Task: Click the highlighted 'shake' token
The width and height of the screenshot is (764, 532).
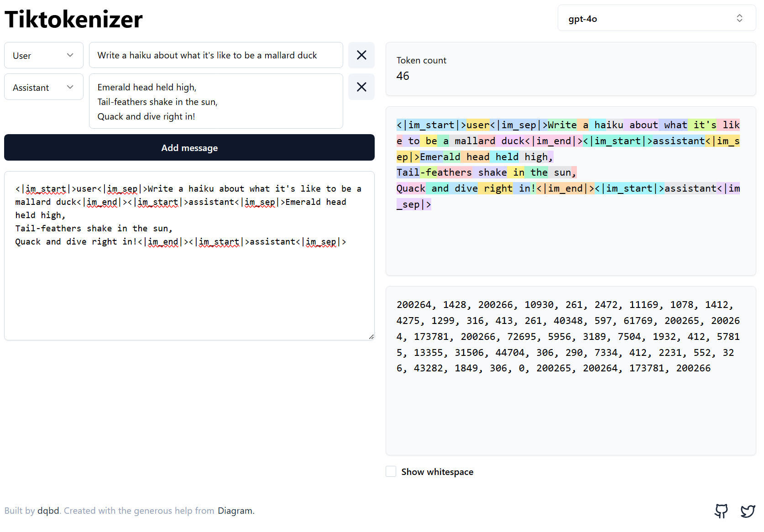Action: click(489, 172)
